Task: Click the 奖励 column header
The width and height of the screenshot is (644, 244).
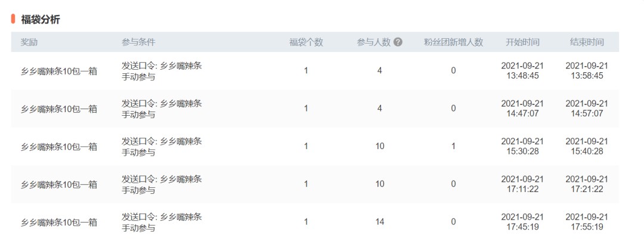Action: coord(29,42)
